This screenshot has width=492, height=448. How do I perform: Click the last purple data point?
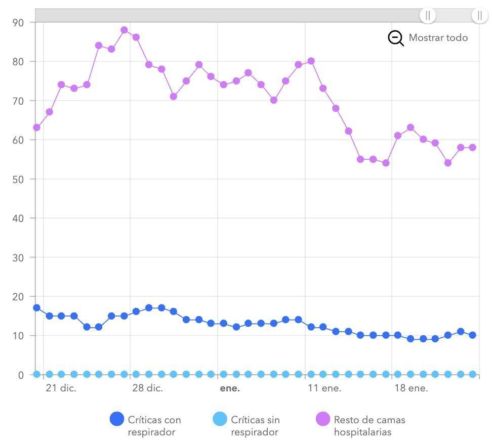(x=472, y=147)
